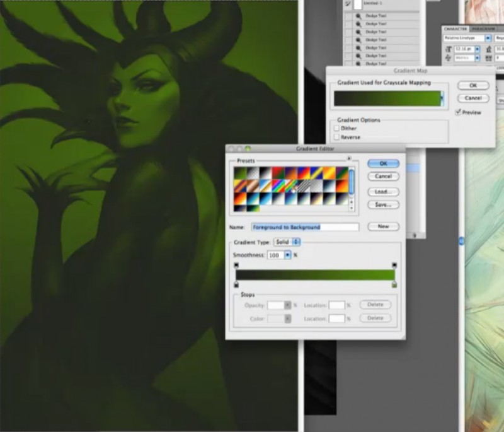504x432 pixels.
Task: Open the Gradient Type dropdown
Action: tap(287, 242)
